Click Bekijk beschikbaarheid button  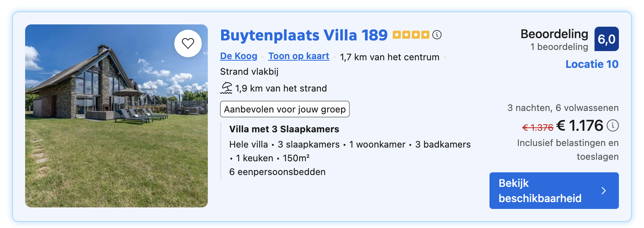554,191
